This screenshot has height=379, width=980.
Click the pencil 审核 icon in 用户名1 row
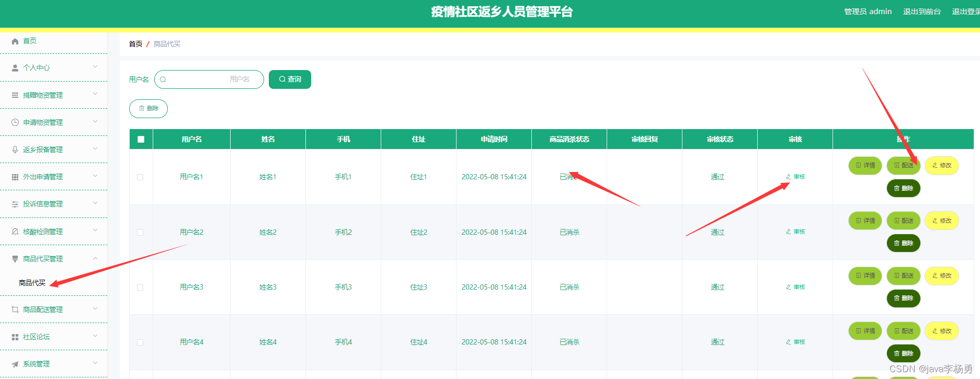788,177
